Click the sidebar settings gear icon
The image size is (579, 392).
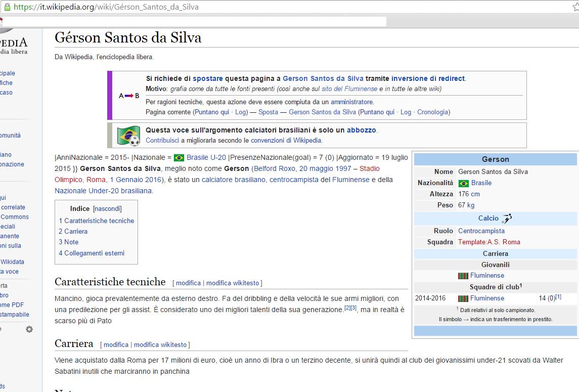(x=29, y=329)
